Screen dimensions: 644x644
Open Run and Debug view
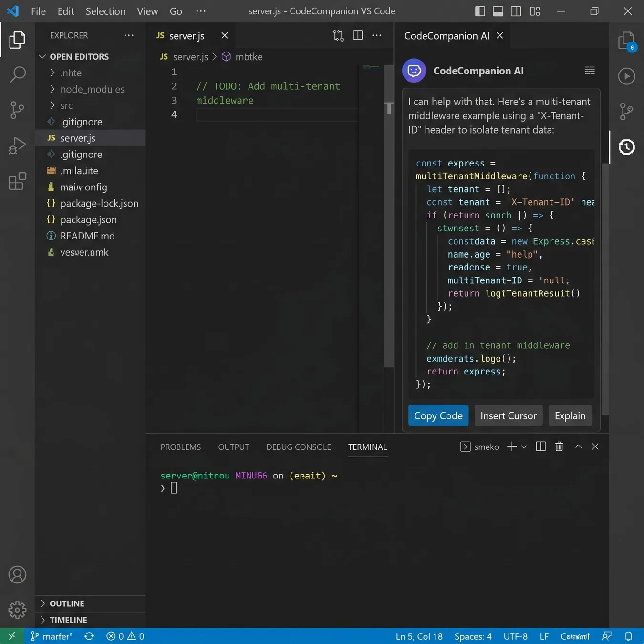coord(17,145)
